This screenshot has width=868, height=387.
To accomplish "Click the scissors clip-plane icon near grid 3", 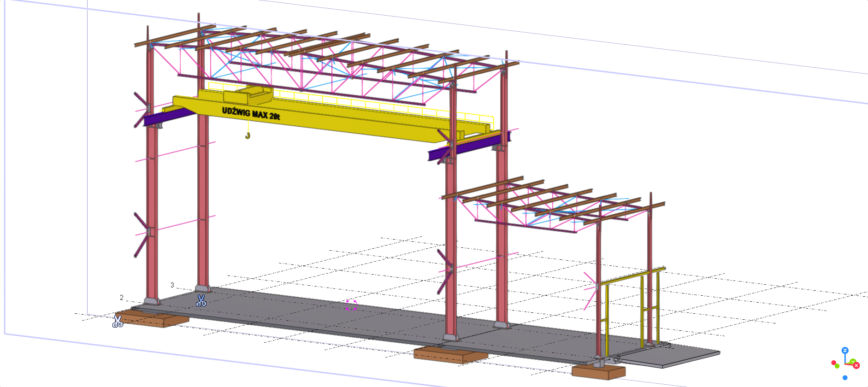I will tap(201, 301).
